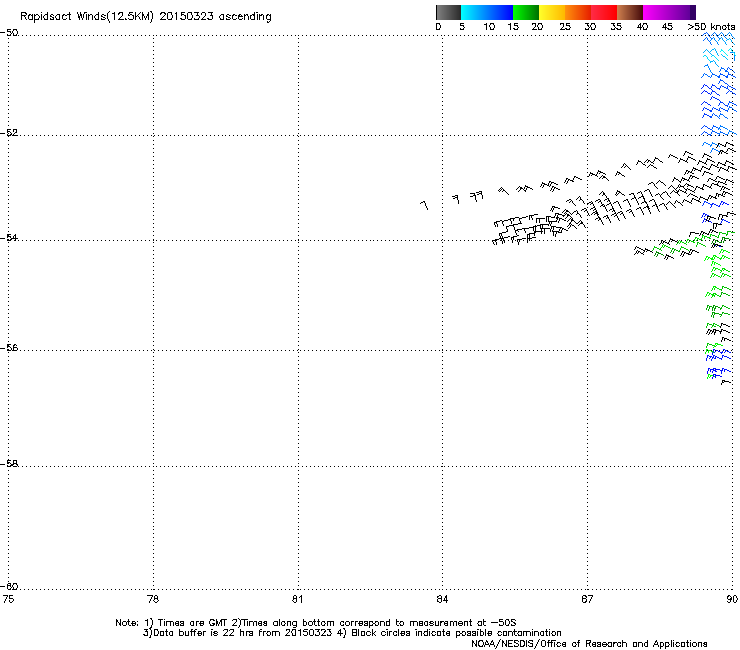Image resolution: width=740 pixels, height=650 pixels.
Task: Click the dark purple >50 knots band
Action: pos(693,12)
